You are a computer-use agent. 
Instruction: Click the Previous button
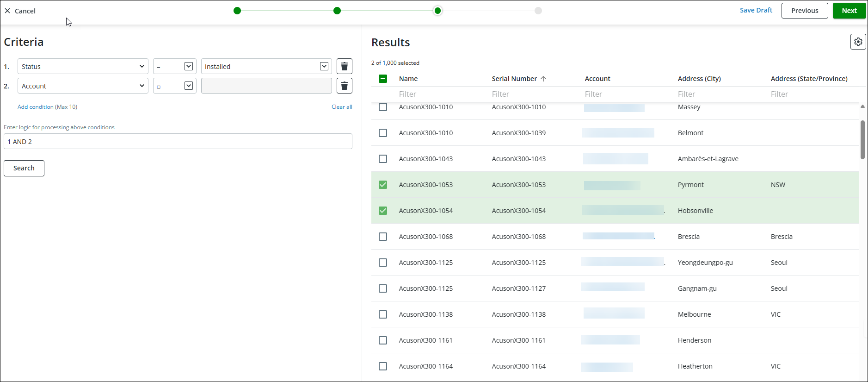pos(805,11)
